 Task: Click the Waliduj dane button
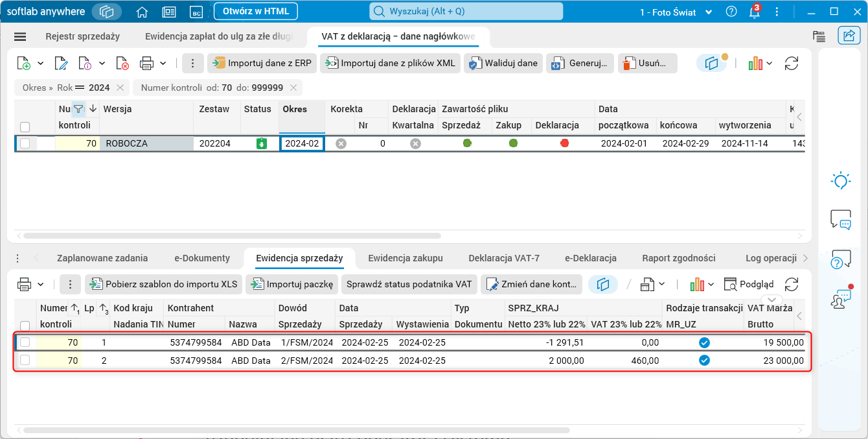(x=503, y=63)
